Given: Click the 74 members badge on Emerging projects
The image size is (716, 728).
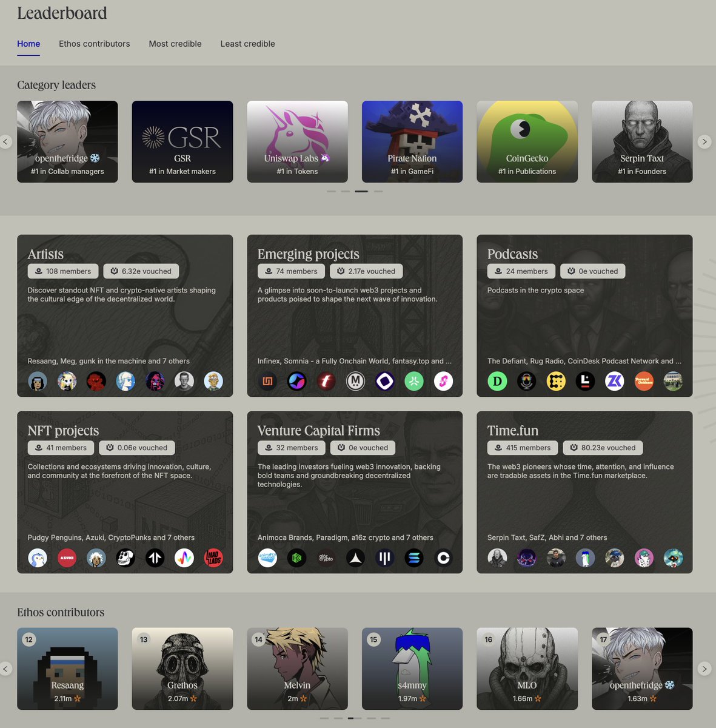Looking at the screenshot, I should point(292,271).
